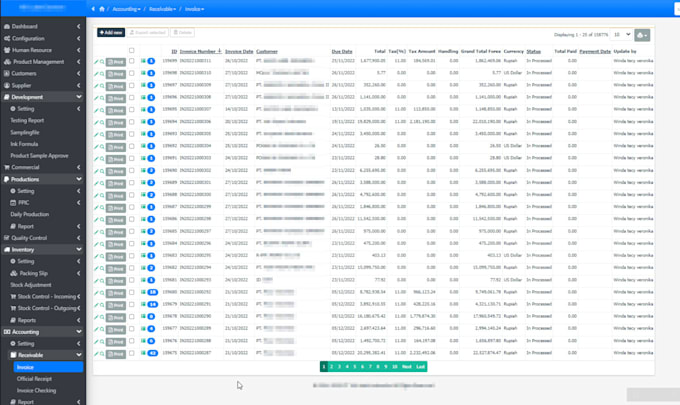This screenshot has height=405, width=680.
Task: Open Official Receipt in the sidebar
Action: point(34,379)
